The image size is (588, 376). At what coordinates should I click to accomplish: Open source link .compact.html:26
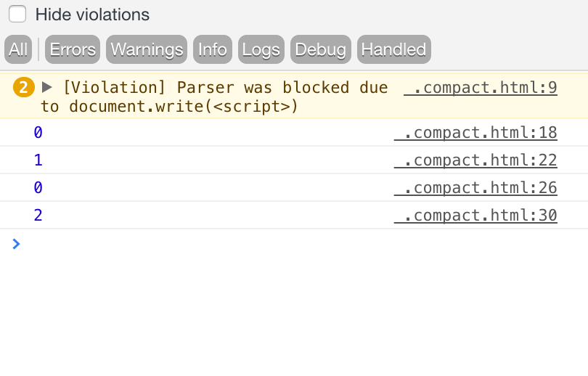[475, 188]
